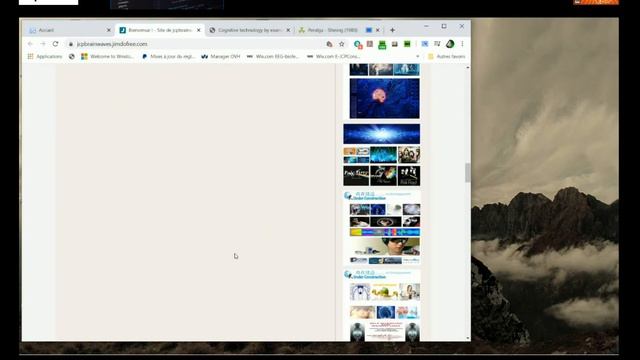Open a new tab with the plus button
Image resolution: width=640 pixels, height=360 pixels.
(392, 30)
